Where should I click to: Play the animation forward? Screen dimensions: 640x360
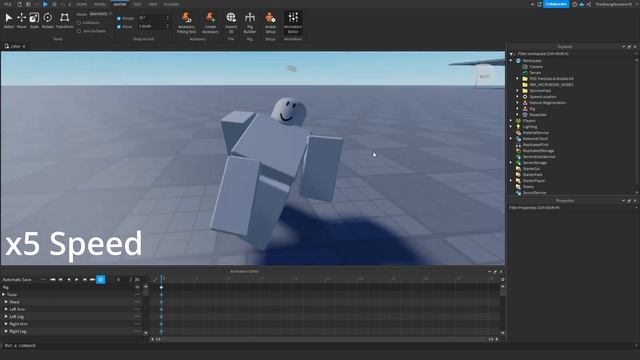coord(76,280)
